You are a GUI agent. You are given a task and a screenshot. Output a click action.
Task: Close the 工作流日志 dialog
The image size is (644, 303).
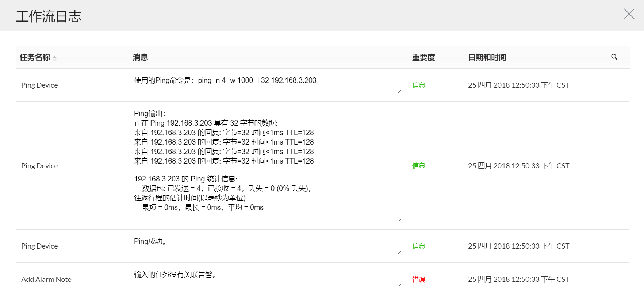[x=629, y=14]
